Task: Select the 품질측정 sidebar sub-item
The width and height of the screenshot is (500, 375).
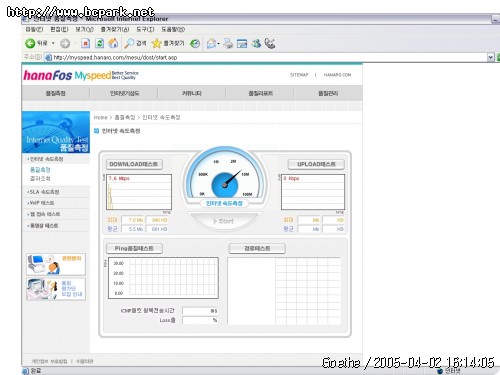Action: (x=40, y=170)
